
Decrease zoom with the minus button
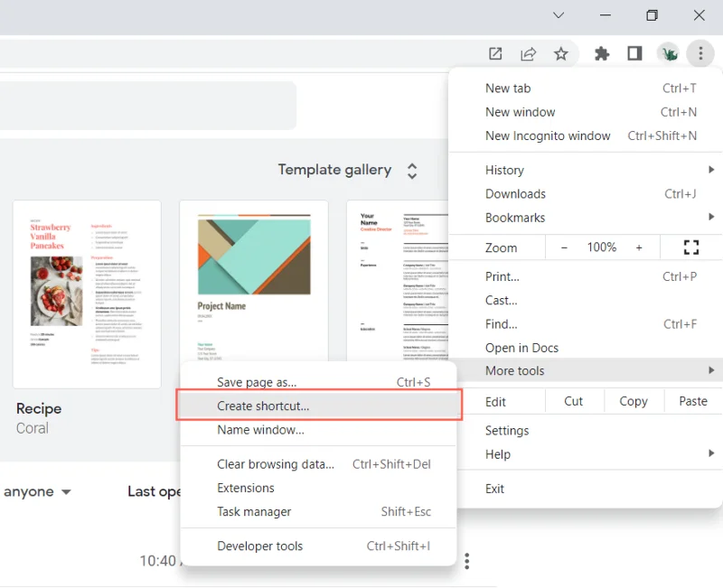click(564, 247)
